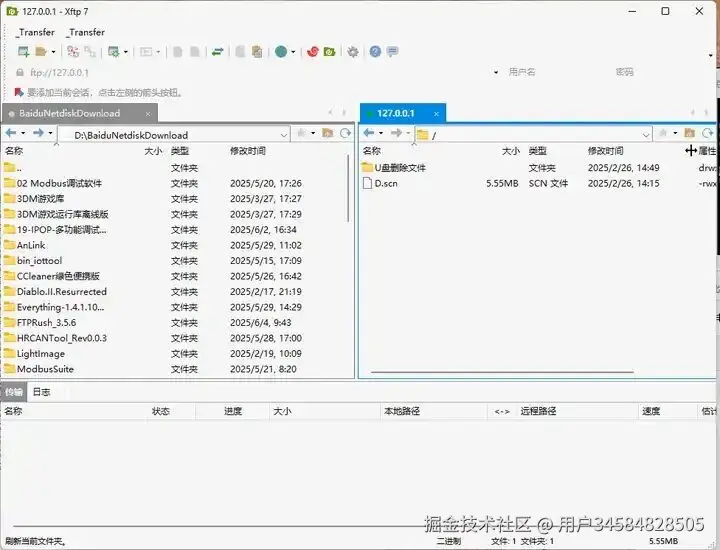Go forward in the remote pane

[396, 133]
